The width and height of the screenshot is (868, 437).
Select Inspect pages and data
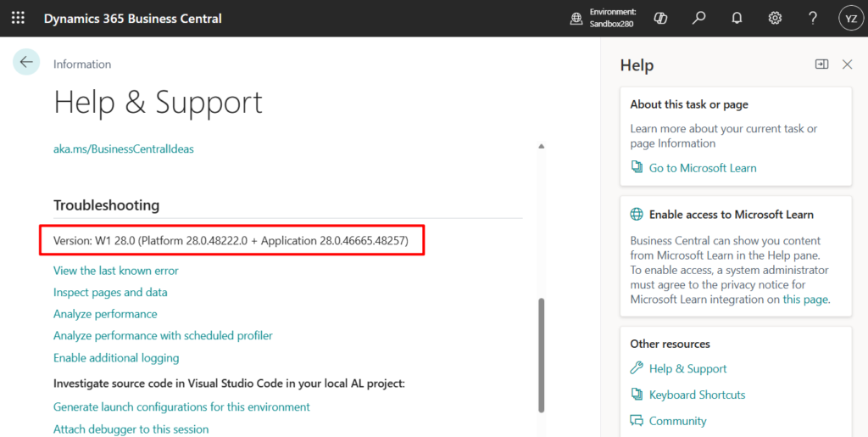(110, 292)
